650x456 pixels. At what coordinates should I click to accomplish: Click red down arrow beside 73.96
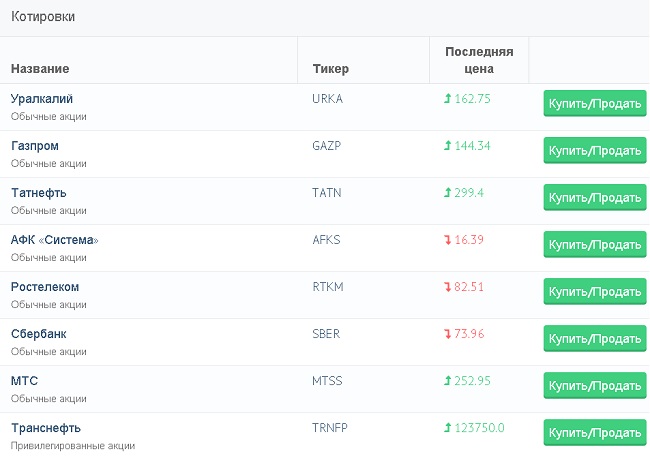coord(447,334)
